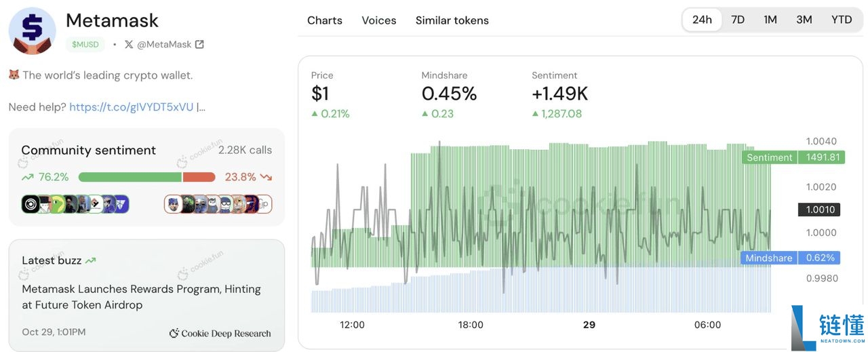This screenshot has height=352, width=868.
Task: Click the bullish trend arrow beside 76.2%
Action: click(x=28, y=177)
